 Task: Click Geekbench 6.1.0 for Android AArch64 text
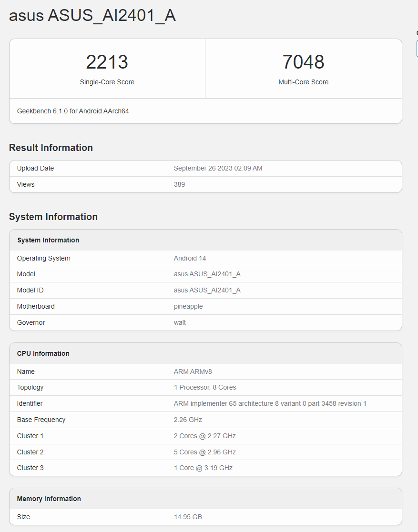point(73,111)
